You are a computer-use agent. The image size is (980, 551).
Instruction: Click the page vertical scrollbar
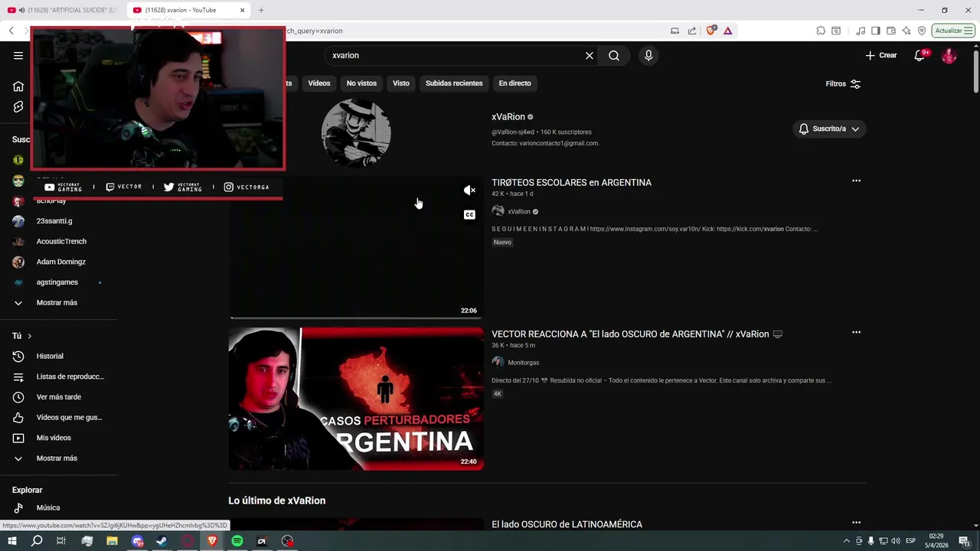(x=975, y=70)
